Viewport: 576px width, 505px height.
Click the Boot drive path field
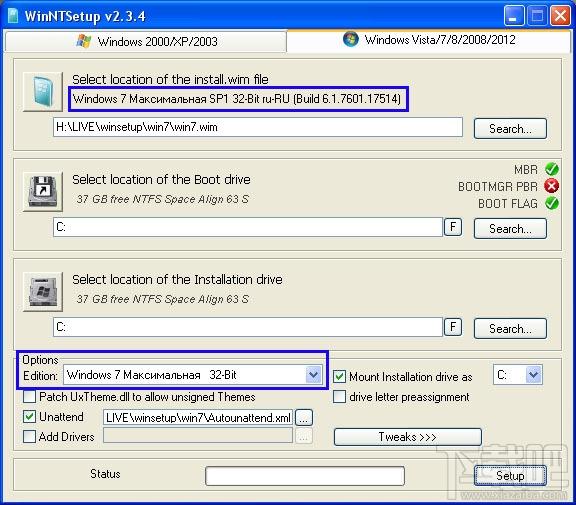pos(248,227)
